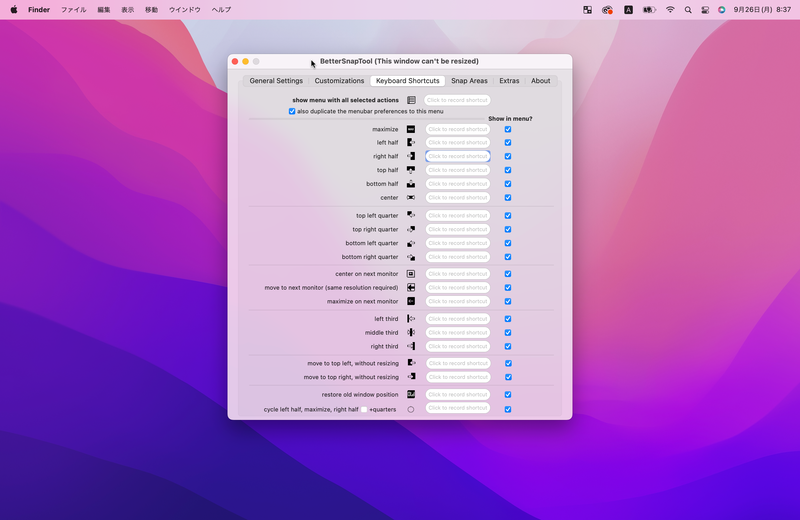The width and height of the screenshot is (800, 520).
Task: Click the bottom left quarter icon
Action: (411, 243)
